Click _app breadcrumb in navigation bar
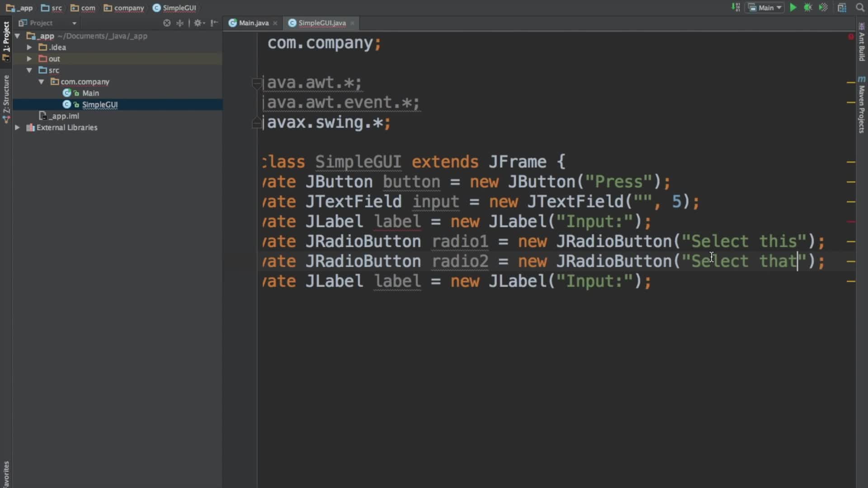 coord(19,8)
